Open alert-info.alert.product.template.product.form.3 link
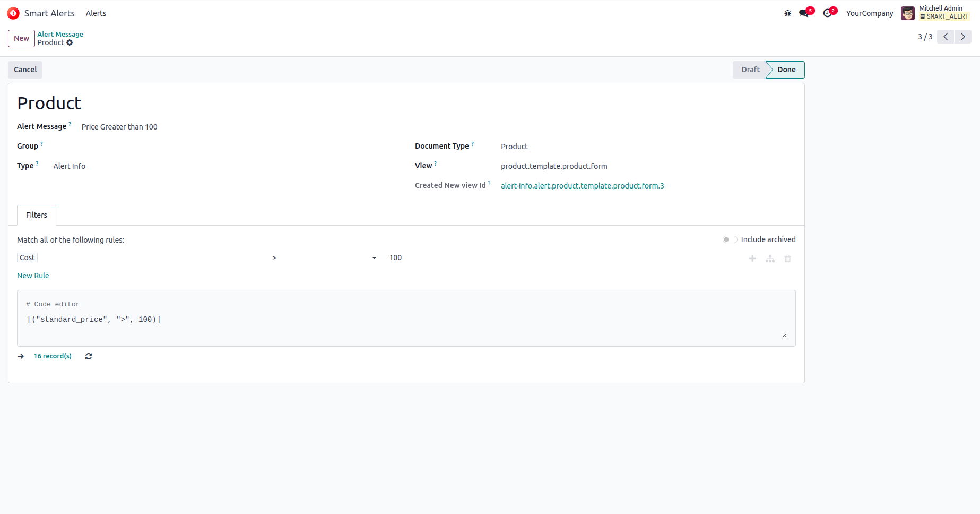Viewport: 980px width, 514px height. [583, 186]
